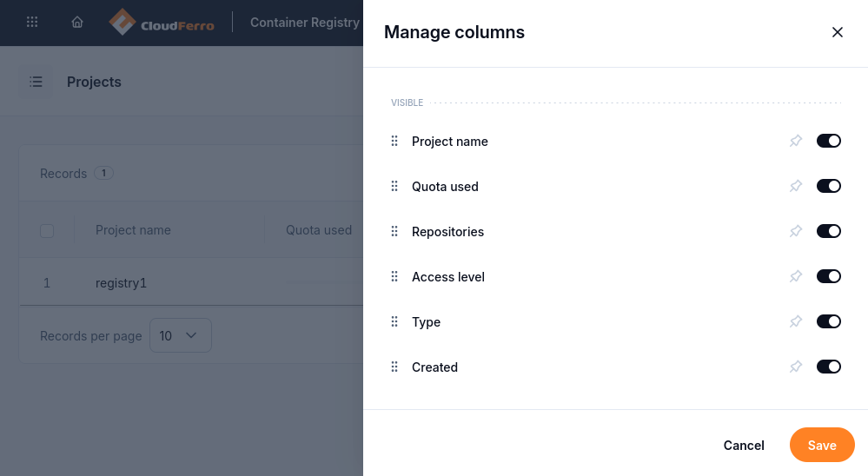Click the Manage columns heading
The width and height of the screenshot is (868, 476).
click(454, 32)
